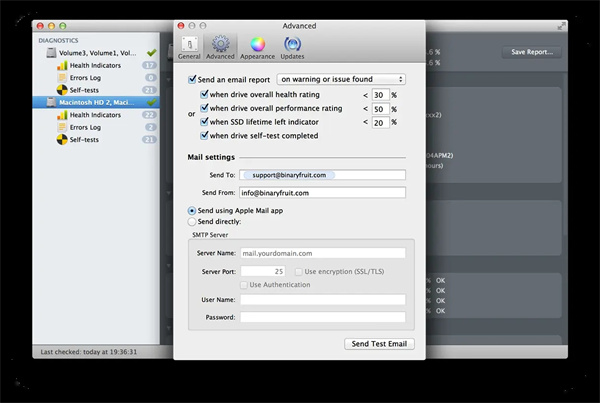
Task: Toggle when SSD lifetime left indicator checkbox
Action: (x=204, y=122)
